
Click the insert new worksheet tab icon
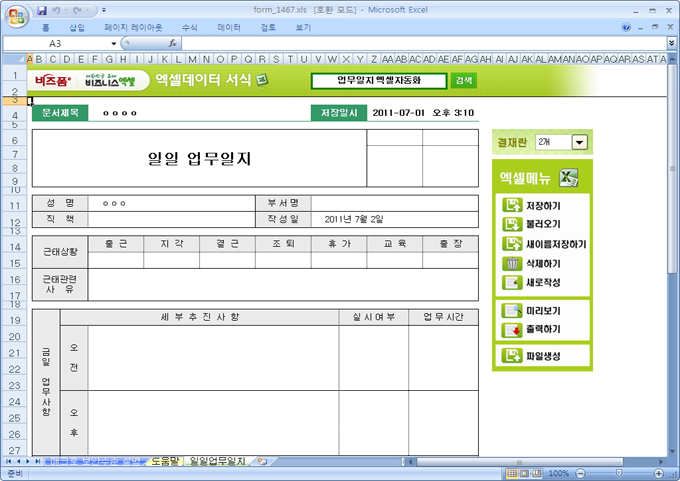tap(263, 461)
